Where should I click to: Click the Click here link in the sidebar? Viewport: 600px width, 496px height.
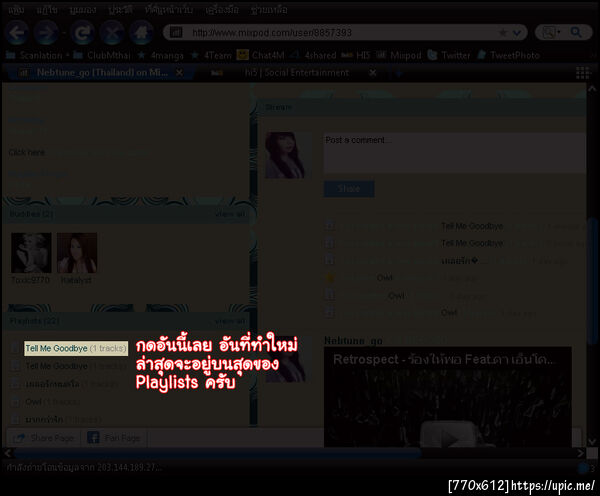27,153
